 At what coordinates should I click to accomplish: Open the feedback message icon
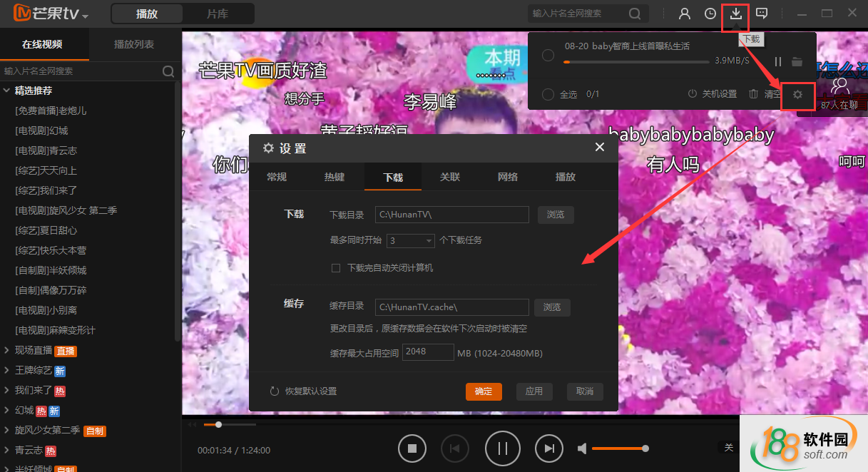point(762,14)
